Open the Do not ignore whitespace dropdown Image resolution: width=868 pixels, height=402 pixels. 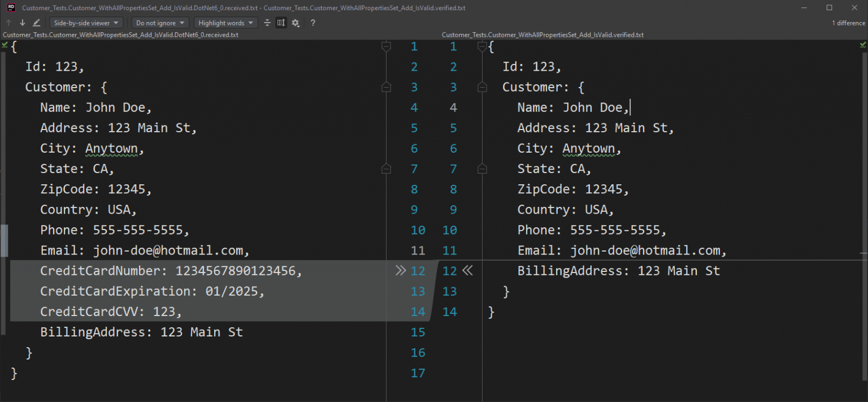point(160,23)
